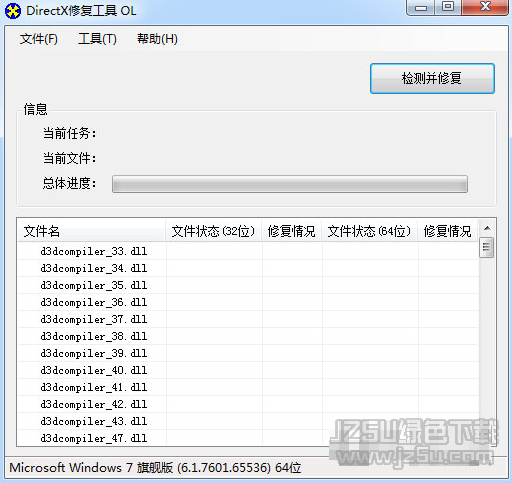The width and height of the screenshot is (512, 483).
Task: Click the 当前文件 label
Action: [69, 158]
